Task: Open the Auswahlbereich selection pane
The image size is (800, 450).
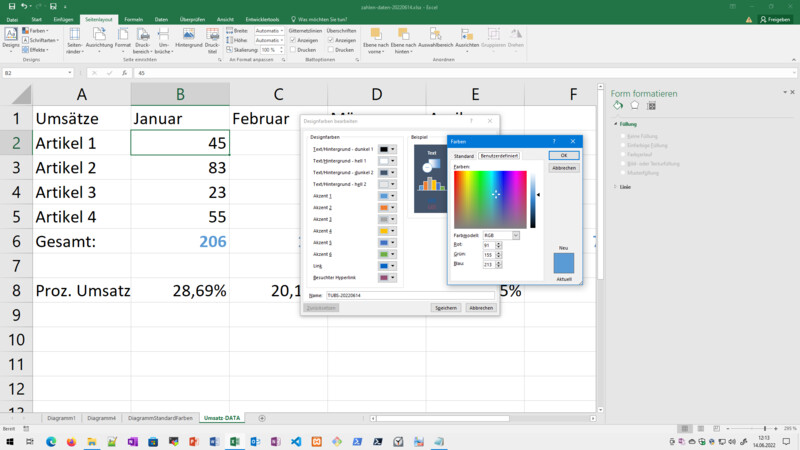Action: click(435, 38)
